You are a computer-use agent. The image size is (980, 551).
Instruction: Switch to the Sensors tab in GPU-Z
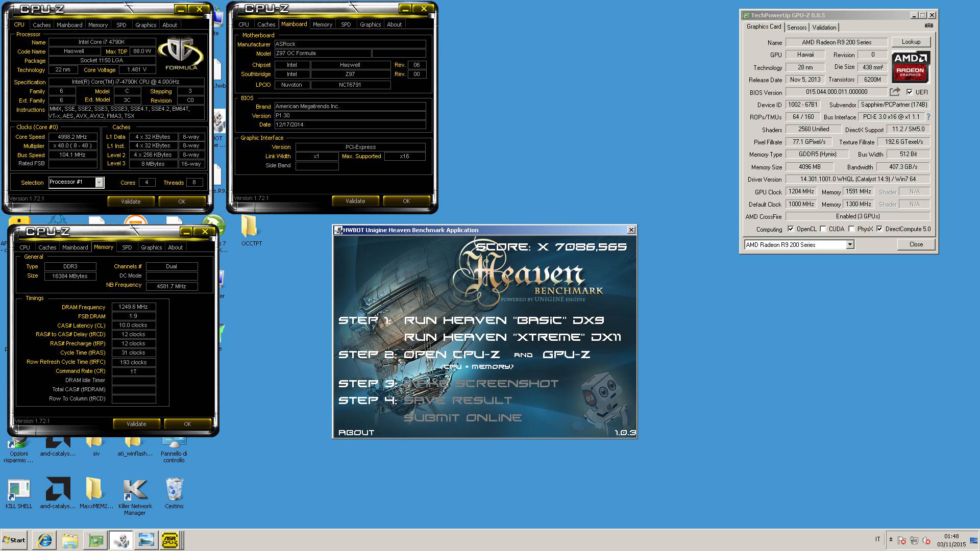[796, 28]
